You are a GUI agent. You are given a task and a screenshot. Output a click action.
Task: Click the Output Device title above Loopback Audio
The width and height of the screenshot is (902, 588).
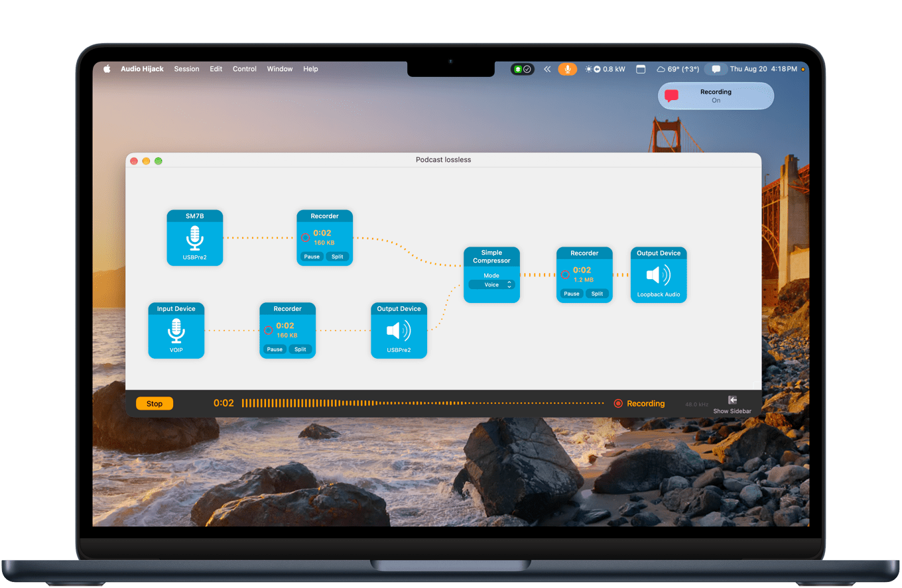659,253
